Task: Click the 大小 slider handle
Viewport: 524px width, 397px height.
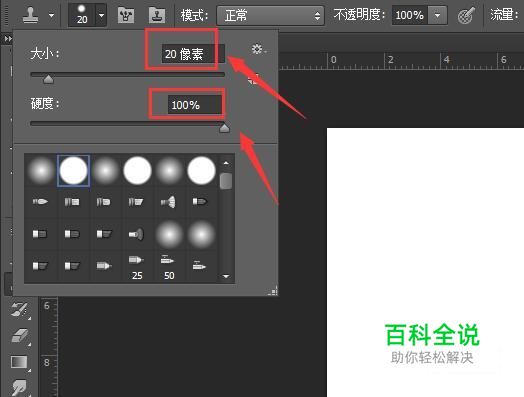Action: click(x=48, y=79)
